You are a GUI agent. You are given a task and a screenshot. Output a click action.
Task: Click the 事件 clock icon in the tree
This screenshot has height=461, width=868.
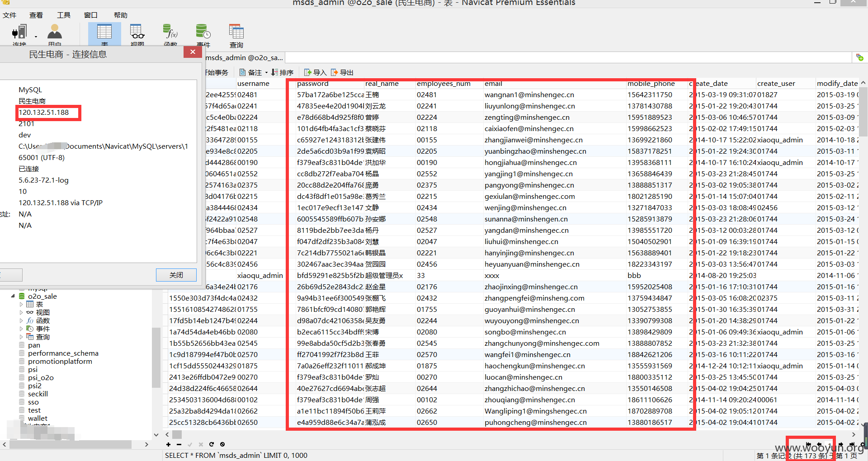30,329
